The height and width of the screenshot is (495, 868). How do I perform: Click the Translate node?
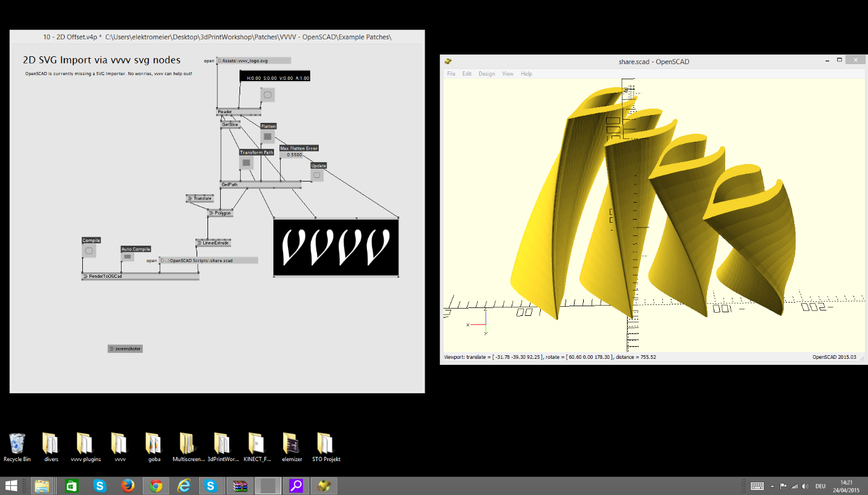pos(200,198)
